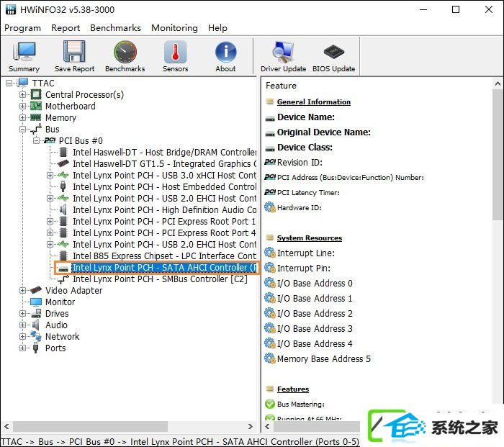Click the Features section heading

[293, 389]
